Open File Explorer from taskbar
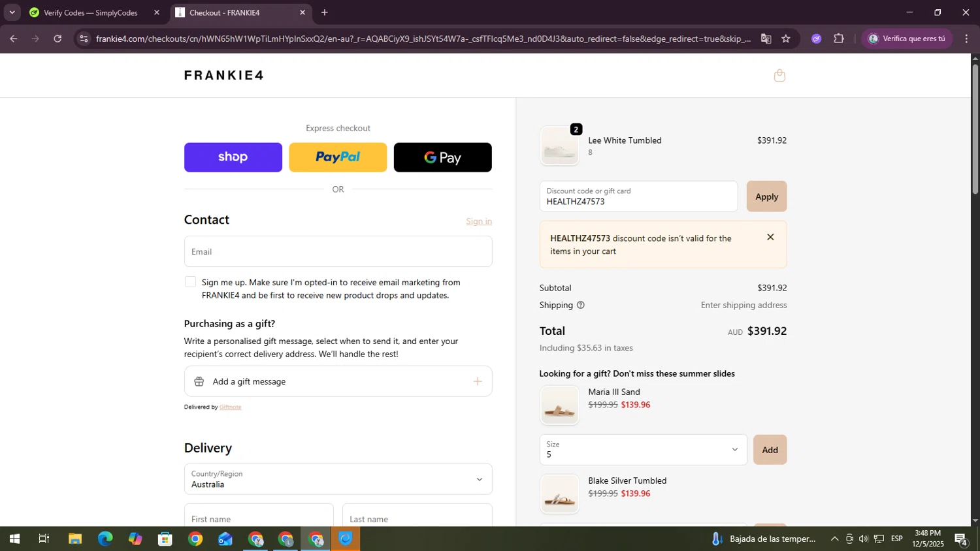 click(x=75, y=539)
